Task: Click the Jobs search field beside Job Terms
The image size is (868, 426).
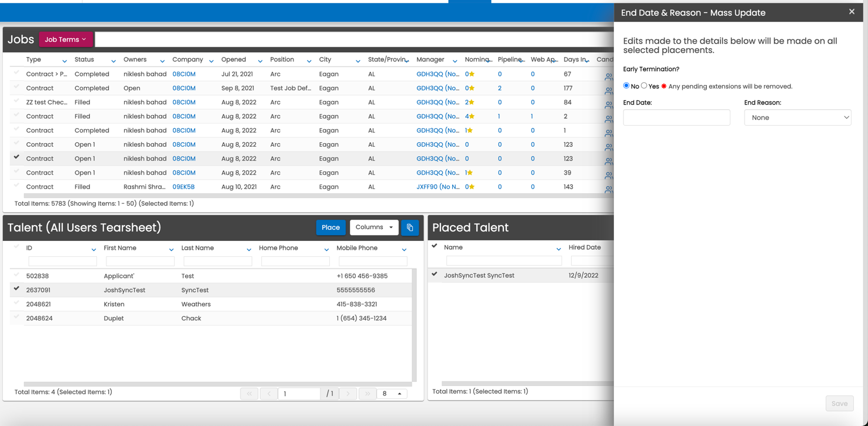Action: 354,39
